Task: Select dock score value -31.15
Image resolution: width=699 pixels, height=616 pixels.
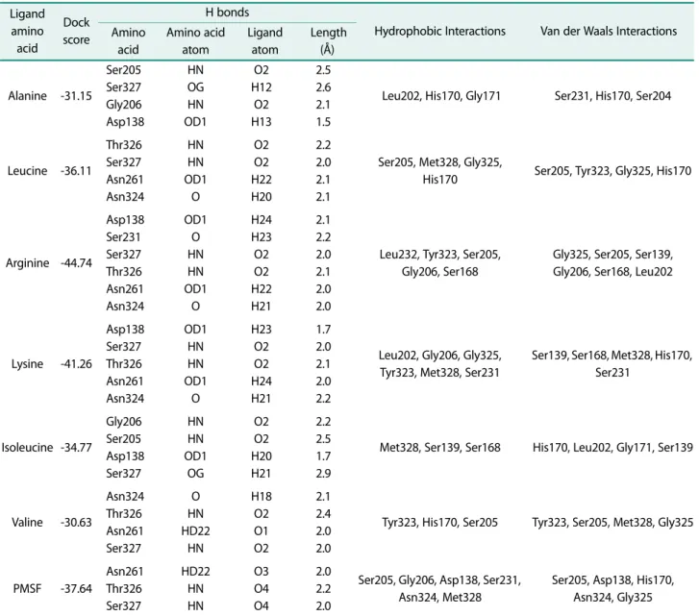Action: coord(76,96)
